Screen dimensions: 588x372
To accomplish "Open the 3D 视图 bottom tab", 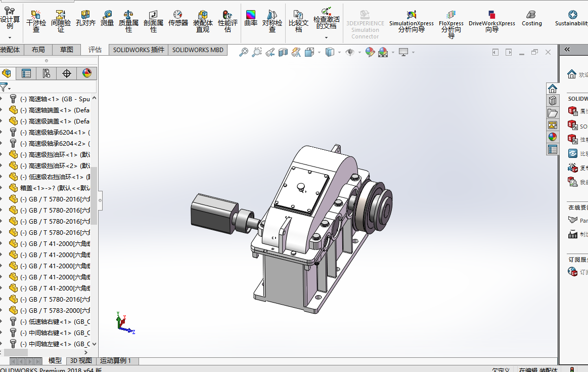I will point(81,360).
